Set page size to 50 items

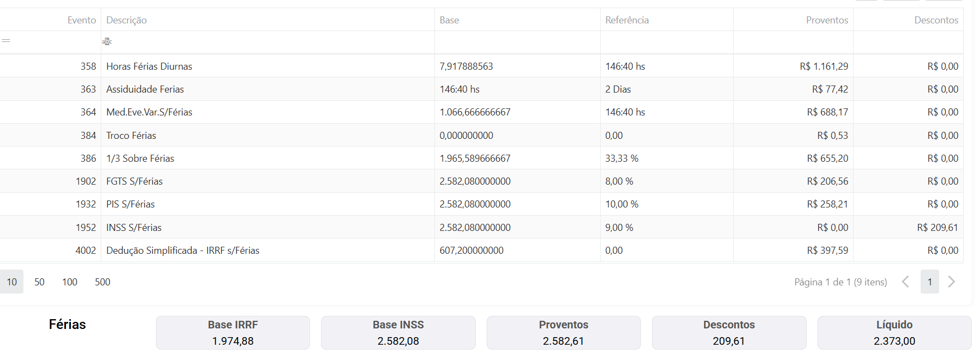pyautogui.click(x=39, y=282)
